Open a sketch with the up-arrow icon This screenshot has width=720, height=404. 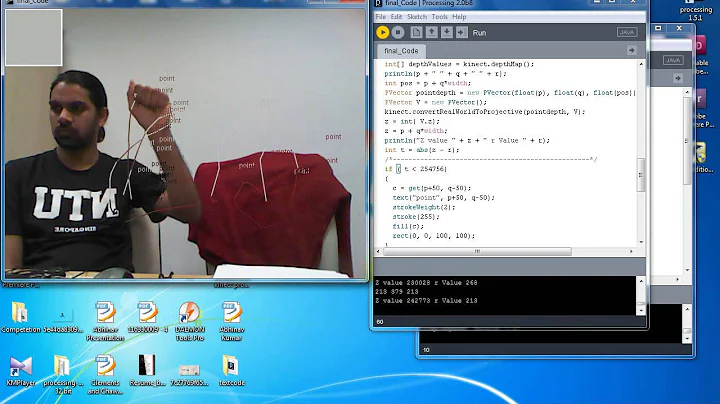[431, 32]
